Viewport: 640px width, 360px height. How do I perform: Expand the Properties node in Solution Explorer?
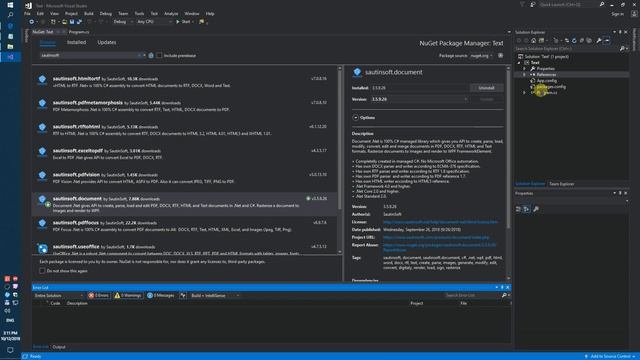point(525,69)
